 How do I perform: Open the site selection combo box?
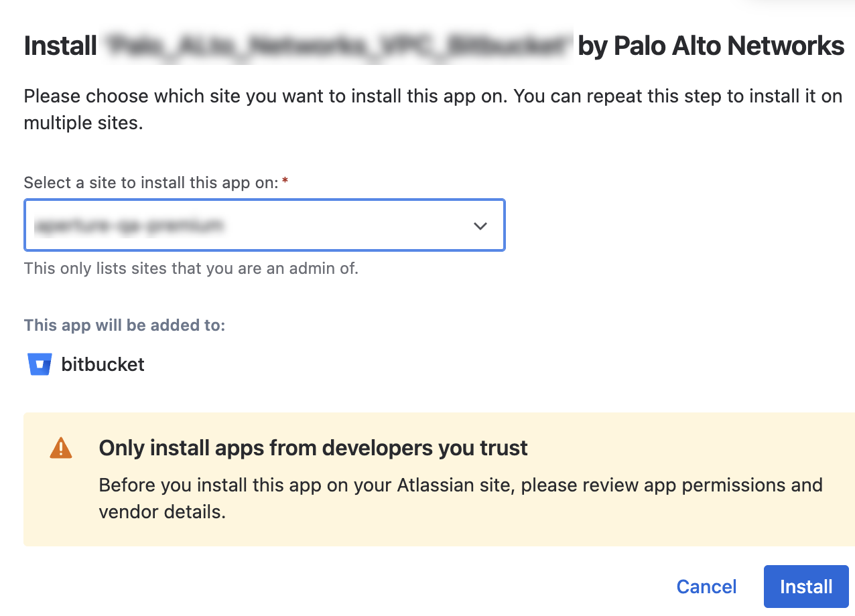click(265, 225)
